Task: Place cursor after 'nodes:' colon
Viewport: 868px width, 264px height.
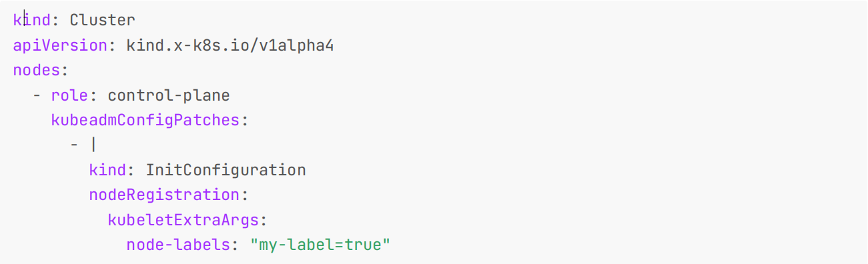Action: pyautogui.click(x=69, y=70)
